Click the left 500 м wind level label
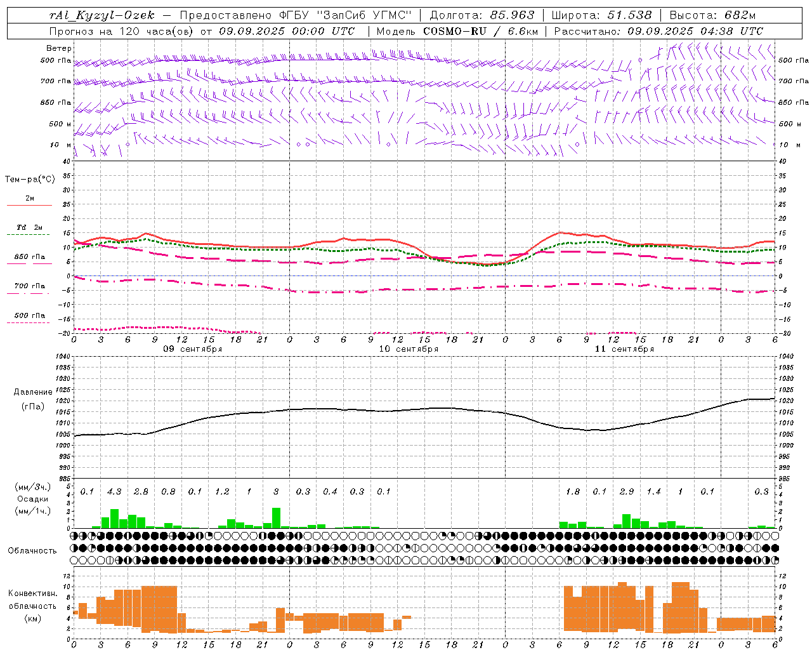The height and width of the screenshot is (650, 812). [60, 124]
